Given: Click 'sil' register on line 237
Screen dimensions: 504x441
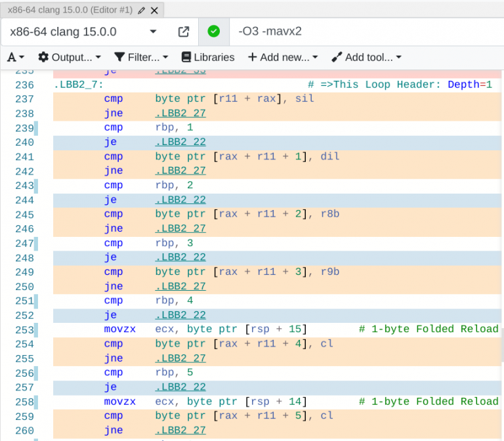Looking at the screenshot, I should click(x=304, y=98).
